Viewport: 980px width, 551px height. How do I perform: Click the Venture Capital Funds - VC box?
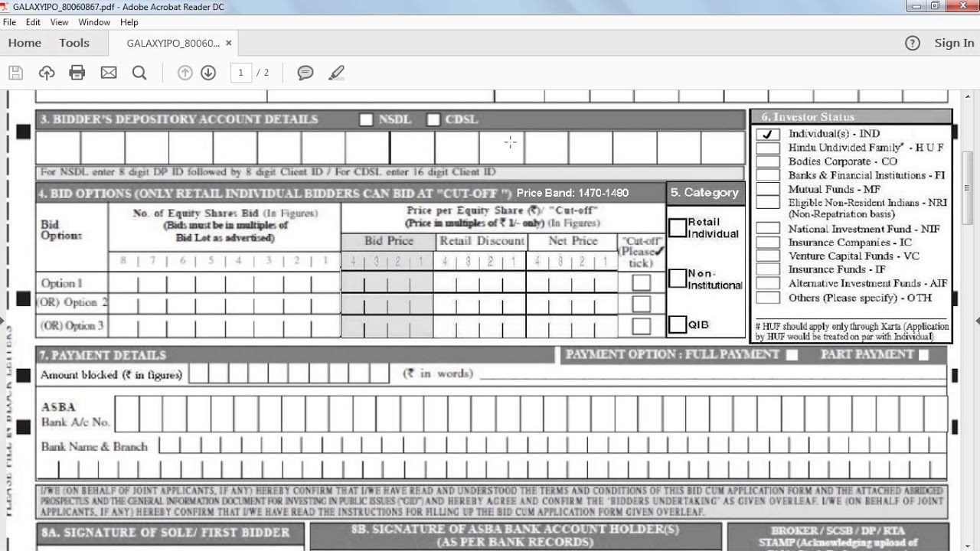point(768,256)
